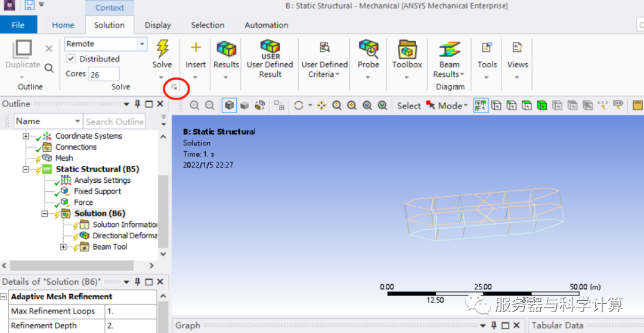Open the Toolbox folder icon

coord(407,49)
